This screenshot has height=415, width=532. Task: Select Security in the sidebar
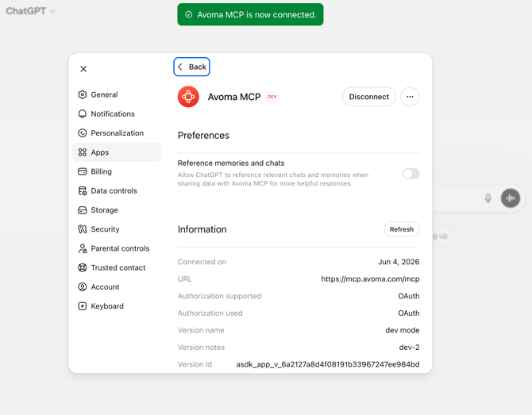(117, 229)
